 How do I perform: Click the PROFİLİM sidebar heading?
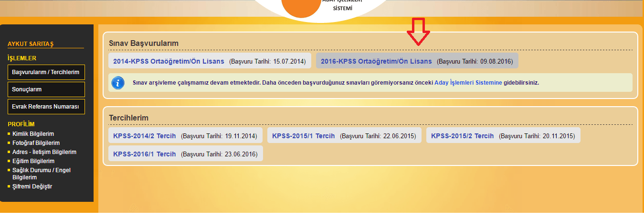click(21, 124)
